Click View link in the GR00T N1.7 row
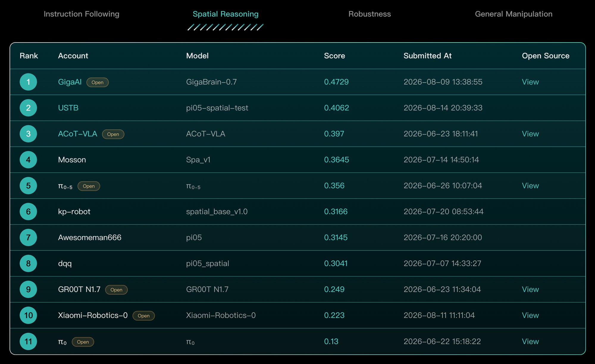Viewport: 595px width, 364px height. 530,289
